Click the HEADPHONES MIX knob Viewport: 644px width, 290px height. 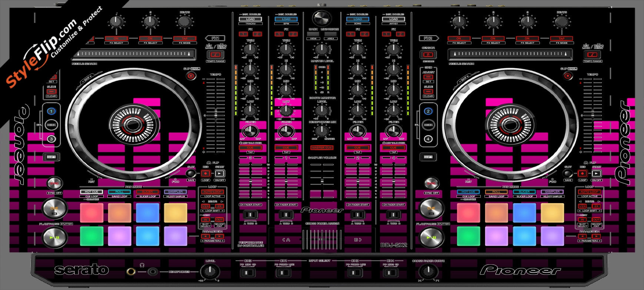tap(322, 131)
